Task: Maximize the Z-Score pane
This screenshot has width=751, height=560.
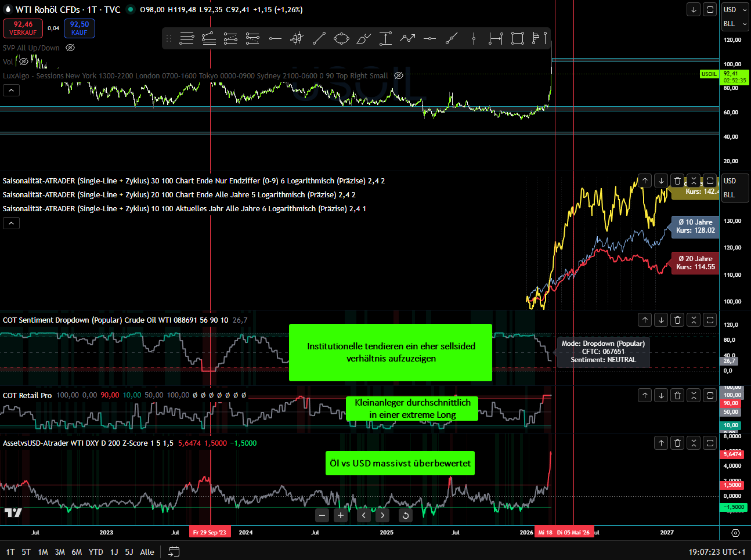Action: [709, 443]
